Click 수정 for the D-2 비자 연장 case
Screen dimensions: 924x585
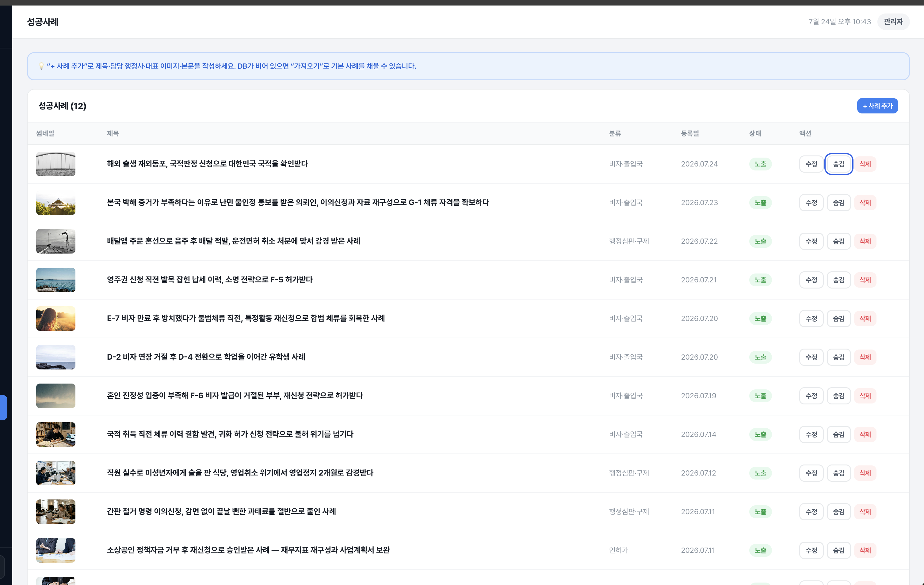point(811,357)
